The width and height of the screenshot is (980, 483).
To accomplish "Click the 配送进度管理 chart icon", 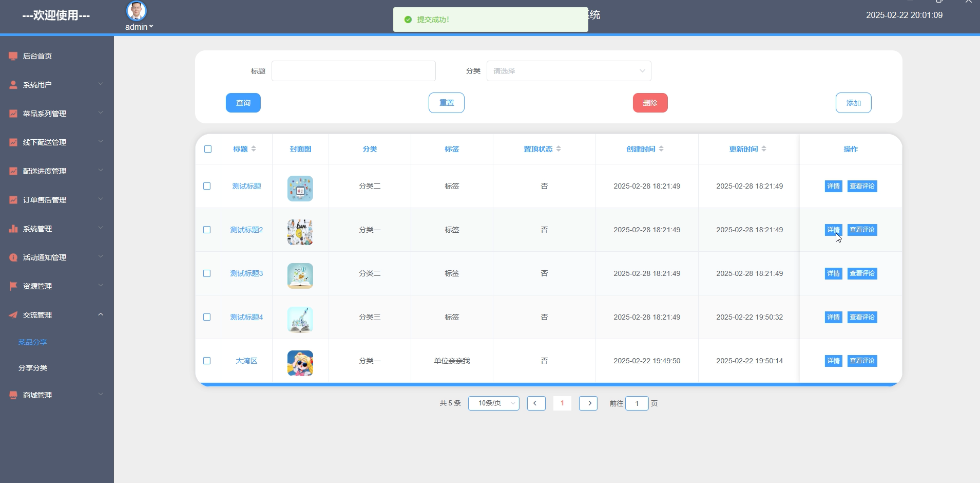I will 13,171.
